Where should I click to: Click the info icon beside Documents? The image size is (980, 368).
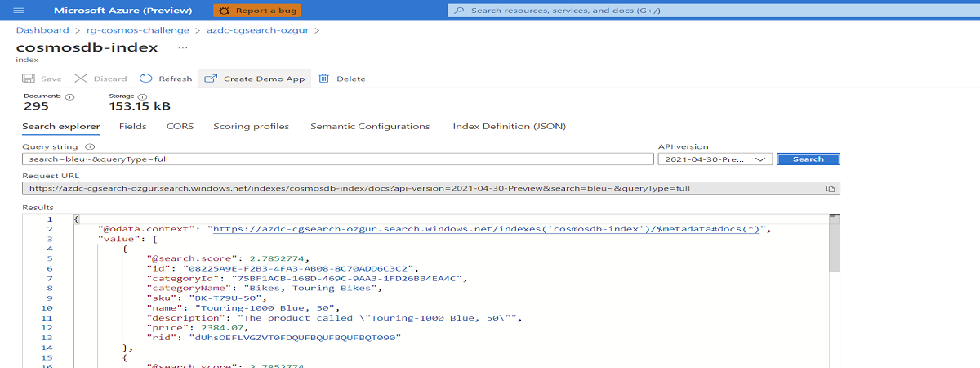[x=69, y=96]
